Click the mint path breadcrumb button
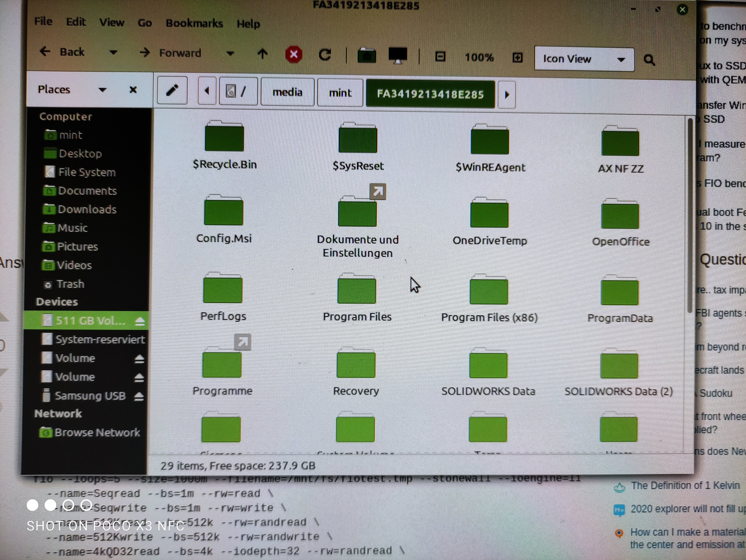Image resolution: width=746 pixels, height=560 pixels. pos(340,93)
